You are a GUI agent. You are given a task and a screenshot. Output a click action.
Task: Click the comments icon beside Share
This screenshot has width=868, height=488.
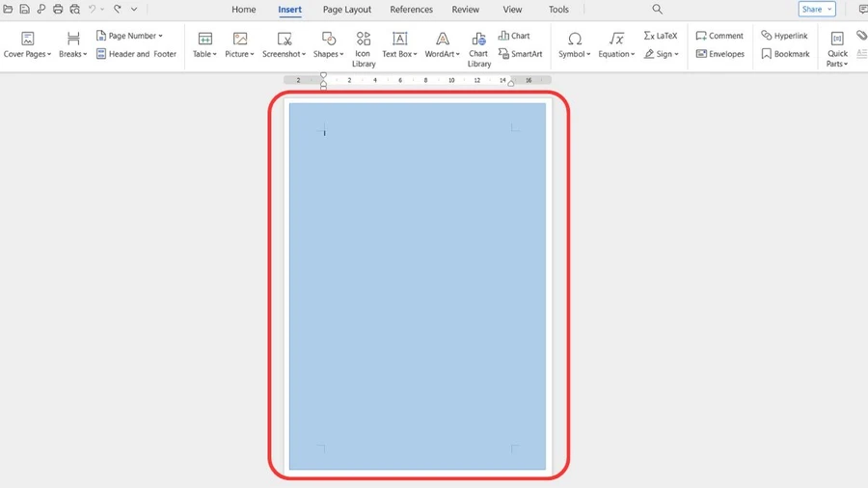[x=862, y=9]
